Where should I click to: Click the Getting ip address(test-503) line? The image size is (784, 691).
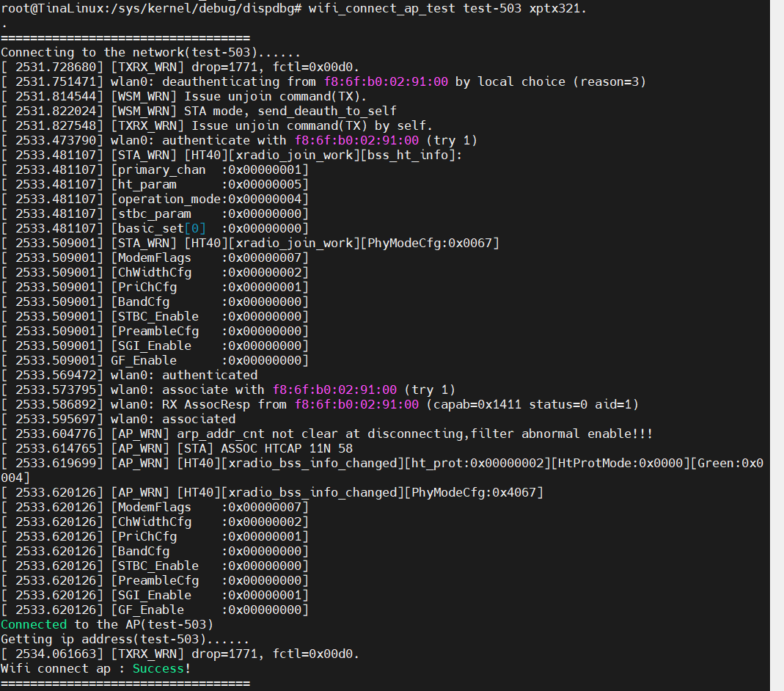[125, 640]
